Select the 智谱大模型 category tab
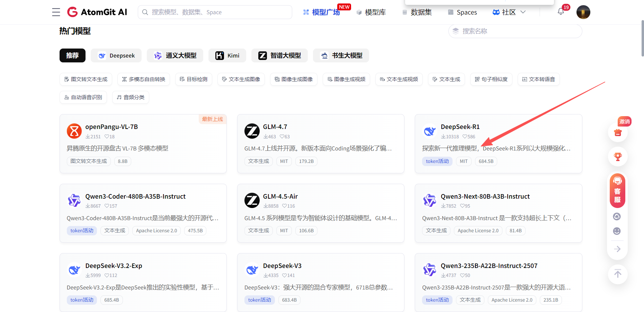 [x=279, y=55]
